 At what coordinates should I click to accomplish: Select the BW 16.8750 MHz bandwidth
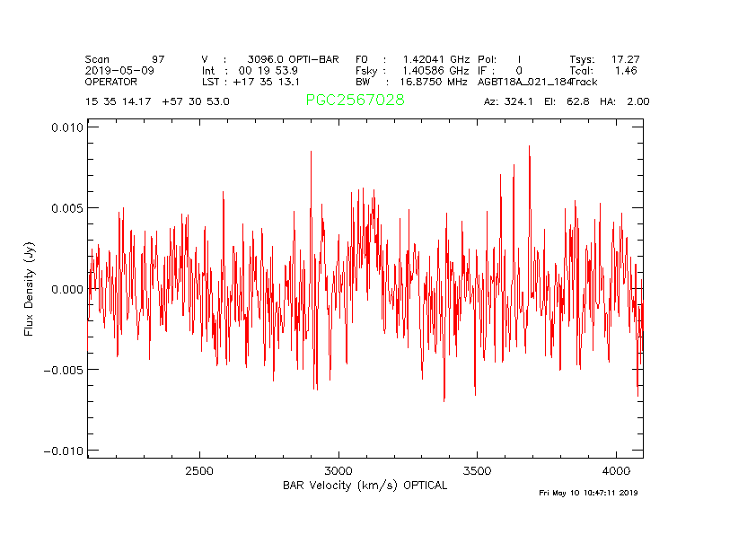(412, 82)
